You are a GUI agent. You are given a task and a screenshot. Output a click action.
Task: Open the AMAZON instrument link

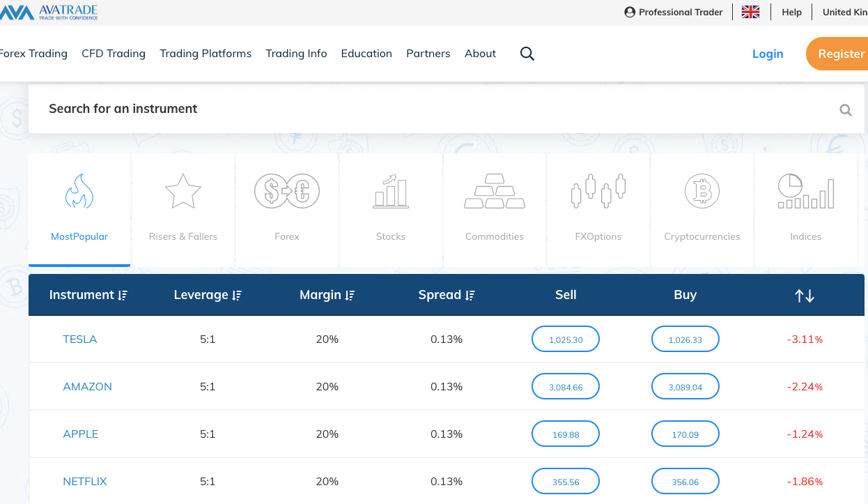click(88, 387)
